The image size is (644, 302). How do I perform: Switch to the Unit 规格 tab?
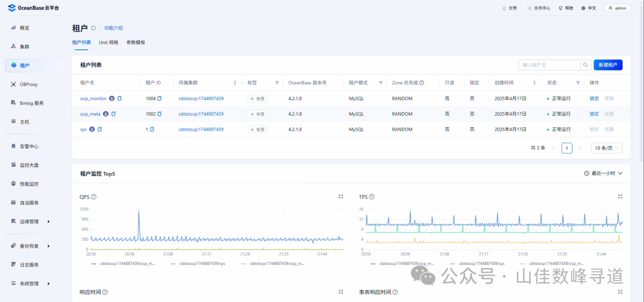pos(109,42)
